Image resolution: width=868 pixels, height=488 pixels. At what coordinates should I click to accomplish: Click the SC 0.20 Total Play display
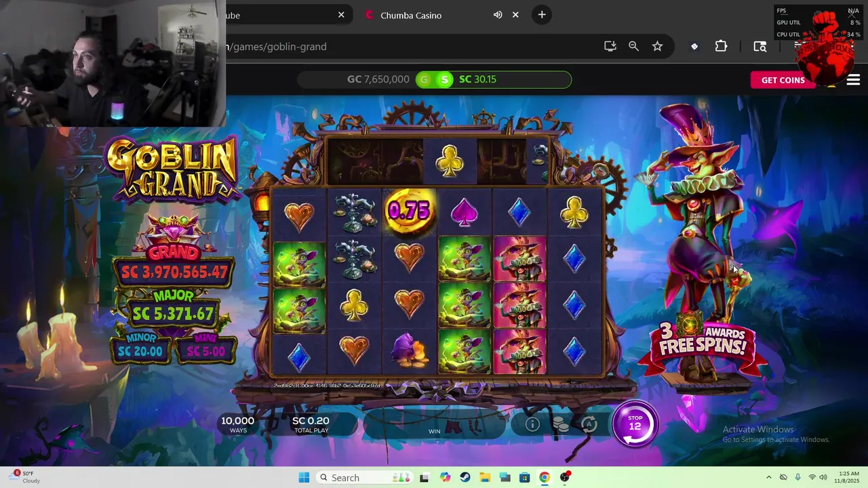[311, 425]
